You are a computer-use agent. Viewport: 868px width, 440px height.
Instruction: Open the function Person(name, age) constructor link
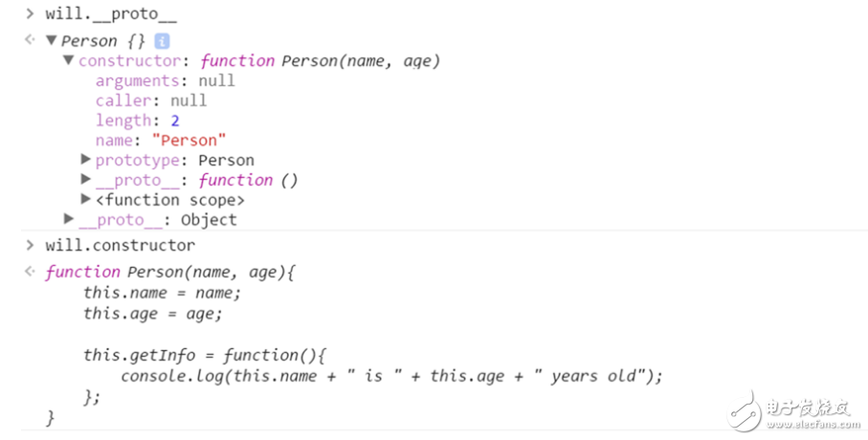tap(320, 61)
